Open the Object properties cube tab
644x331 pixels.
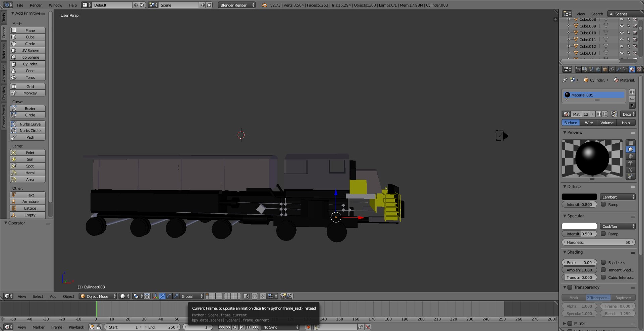tap(605, 69)
